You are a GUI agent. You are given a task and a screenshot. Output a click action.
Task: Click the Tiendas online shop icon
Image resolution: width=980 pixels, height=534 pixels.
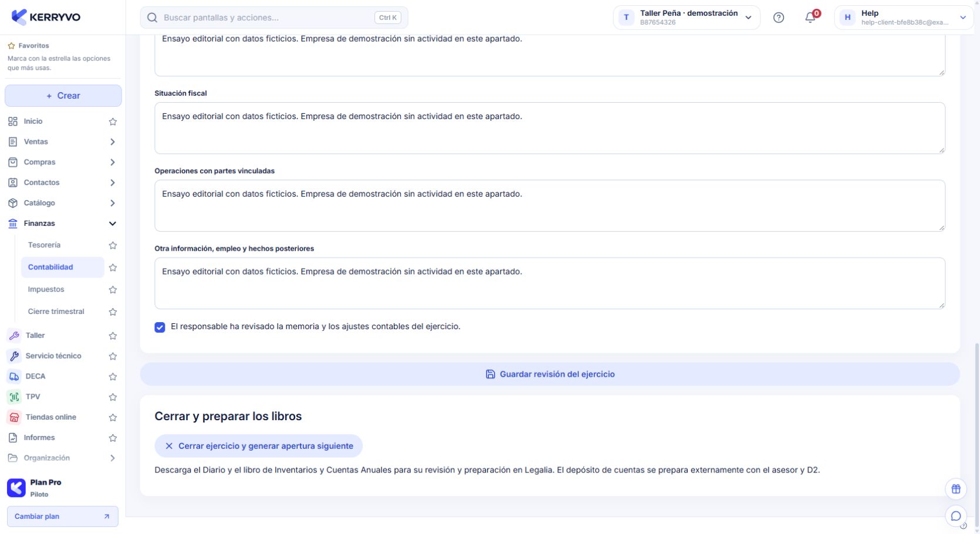tap(13, 418)
